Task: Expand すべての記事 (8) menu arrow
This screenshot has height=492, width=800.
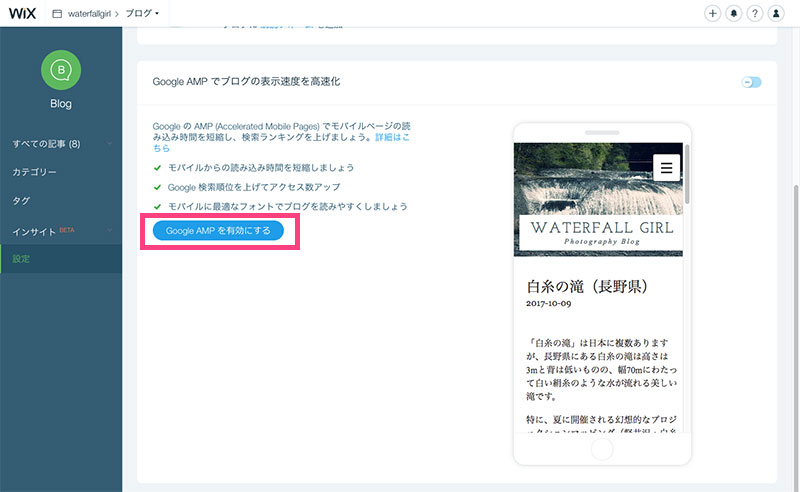Action: click(x=109, y=144)
